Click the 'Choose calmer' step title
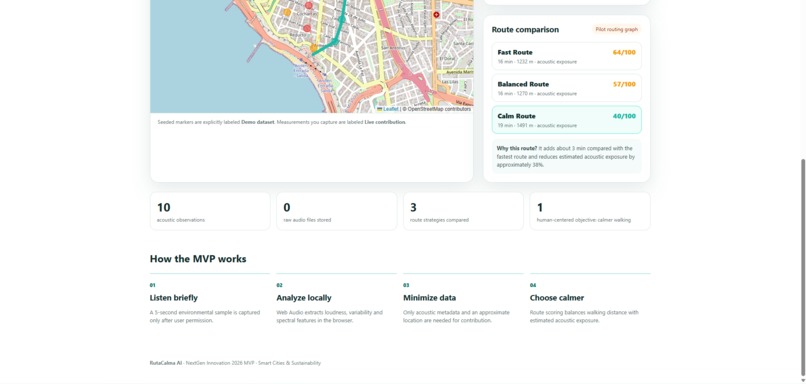This screenshot has width=806, height=384. tap(557, 298)
